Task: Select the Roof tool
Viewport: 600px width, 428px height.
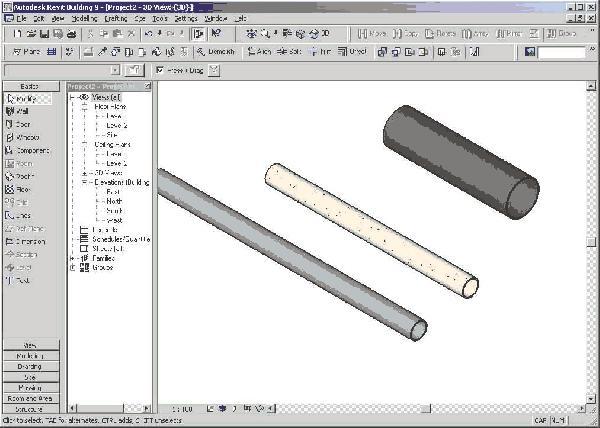Action: click(20, 176)
